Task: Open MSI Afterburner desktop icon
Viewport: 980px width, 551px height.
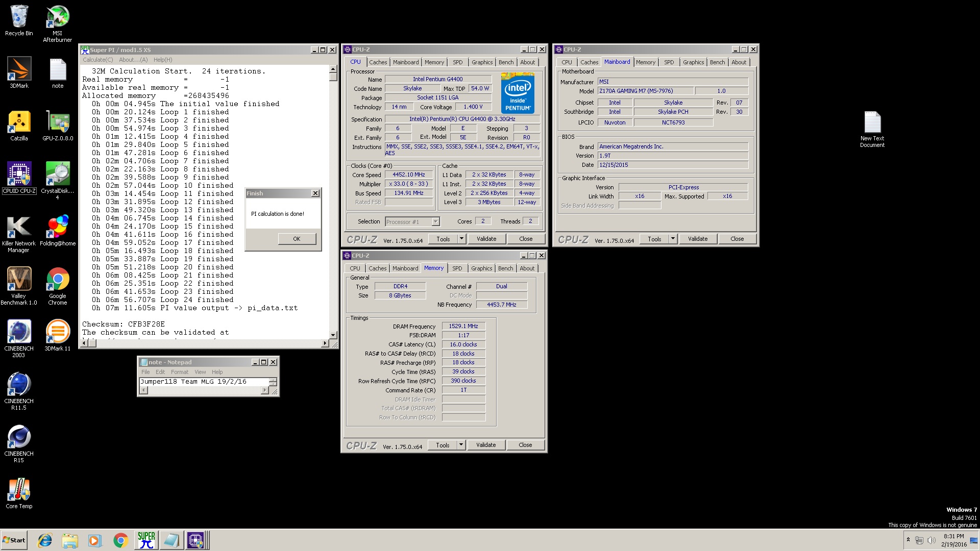Action: click(x=57, y=23)
